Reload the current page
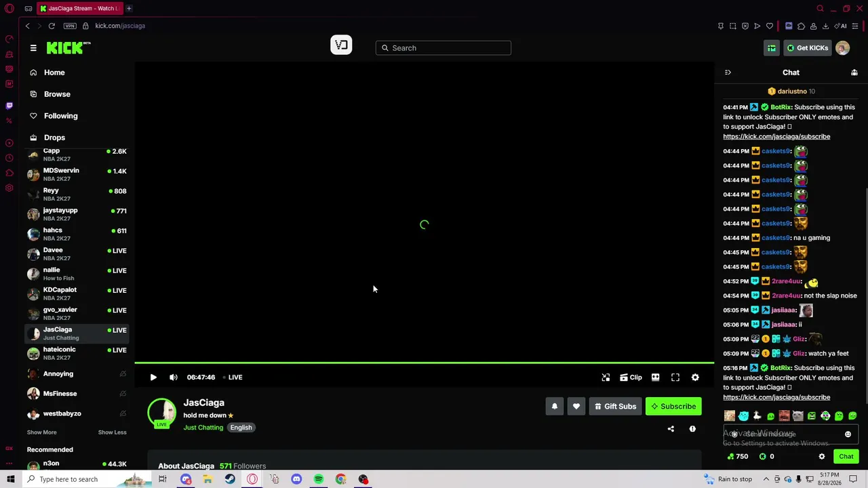 tap(52, 26)
